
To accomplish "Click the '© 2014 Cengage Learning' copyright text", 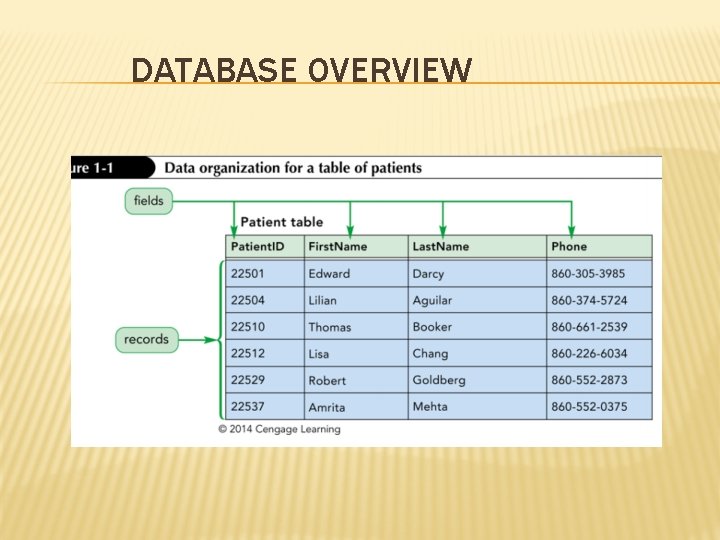I will [279, 429].
